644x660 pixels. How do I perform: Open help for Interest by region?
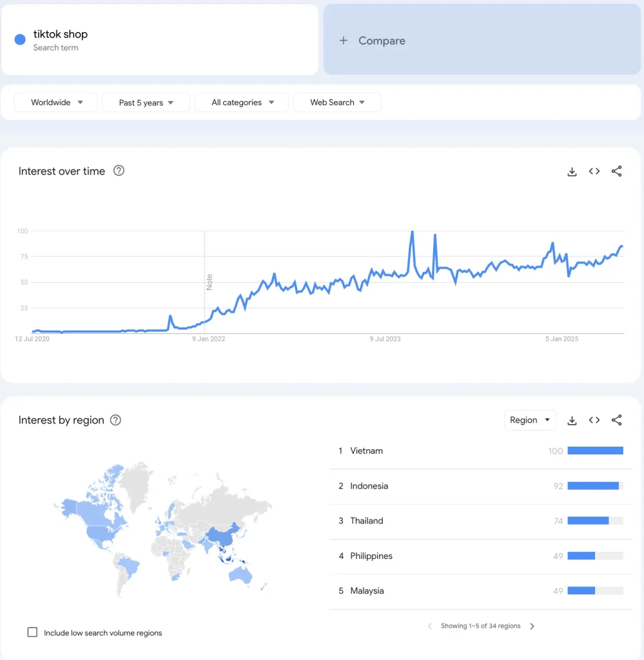115,420
